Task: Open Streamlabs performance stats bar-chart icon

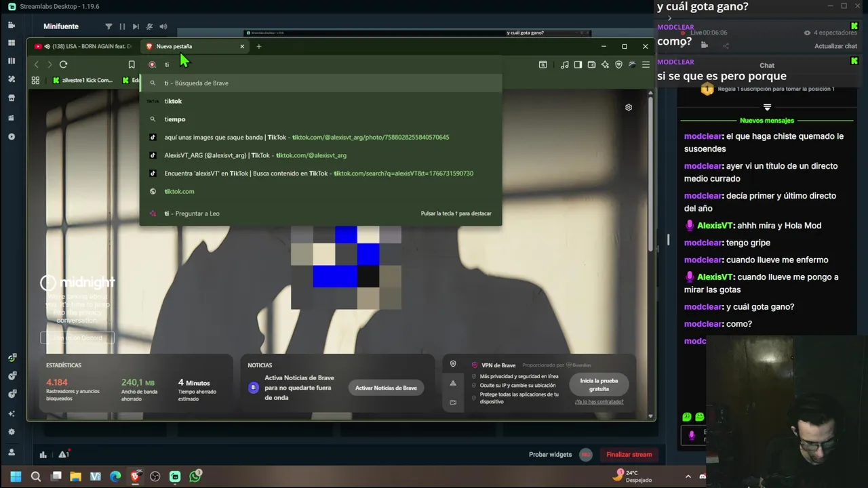Action: [x=43, y=455]
